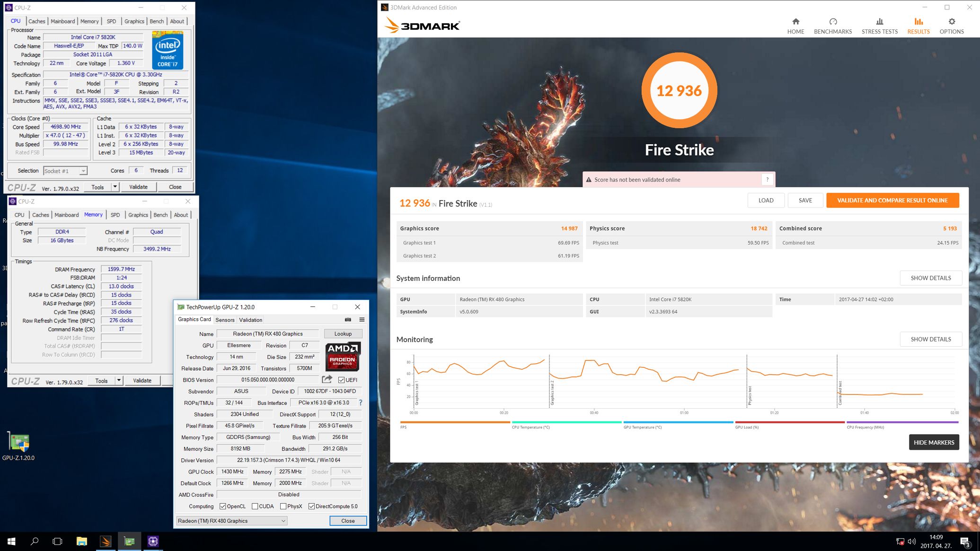
Task: Toggle the UEFI checkbox
Action: [x=341, y=380]
